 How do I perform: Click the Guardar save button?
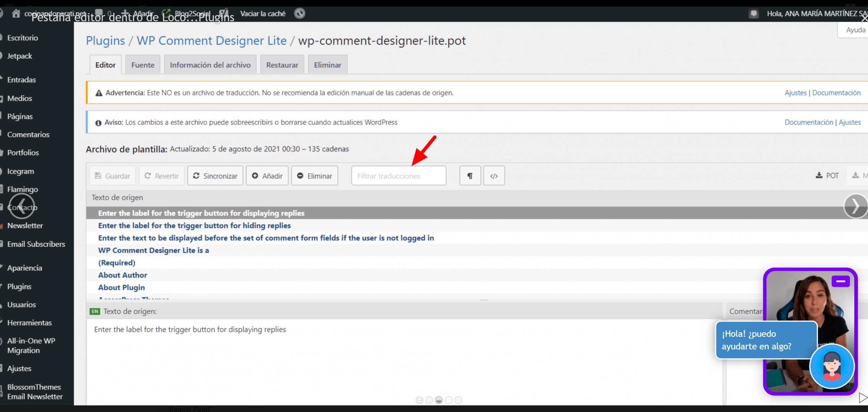pyautogui.click(x=112, y=176)
